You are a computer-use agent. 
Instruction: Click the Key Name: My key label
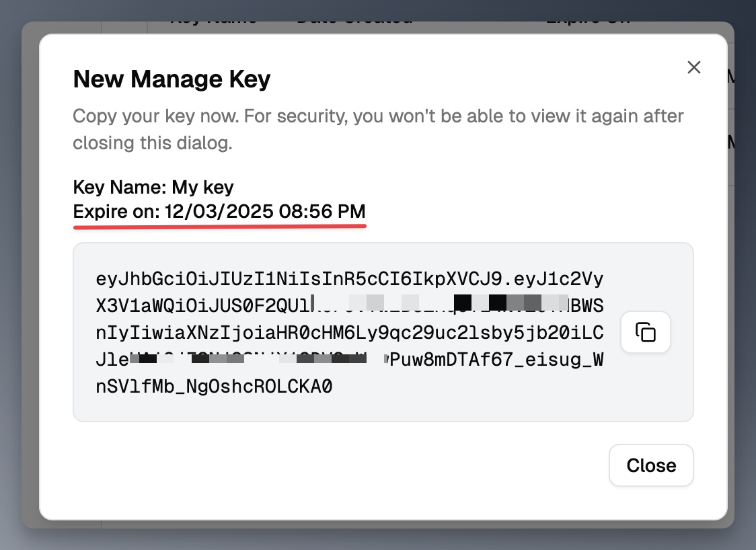coord(153,187)
